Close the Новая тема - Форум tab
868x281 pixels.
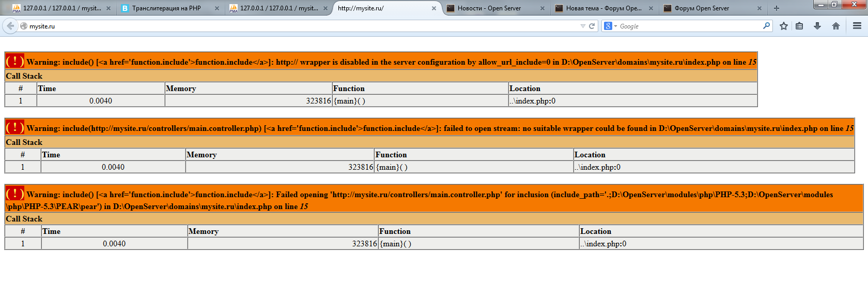click(x=651, y=8)
